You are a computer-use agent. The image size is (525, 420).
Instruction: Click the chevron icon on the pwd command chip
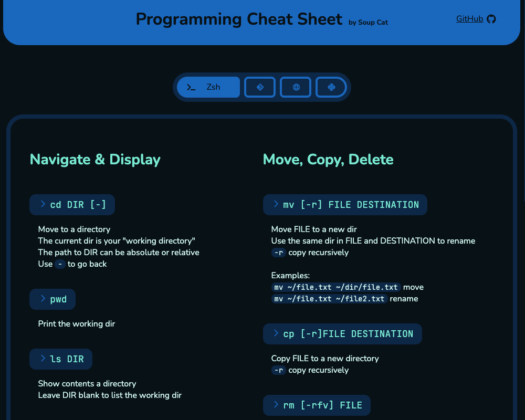pos(43,299)
